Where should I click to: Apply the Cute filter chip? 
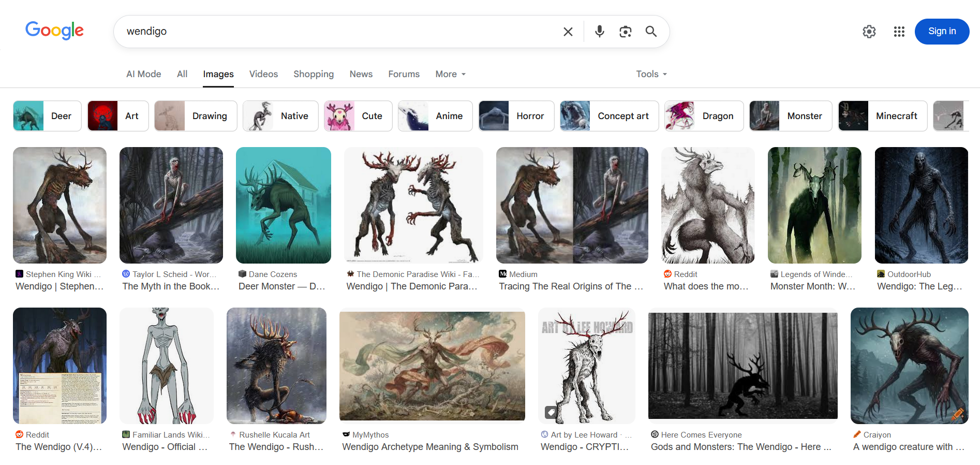tap(358, 116)
